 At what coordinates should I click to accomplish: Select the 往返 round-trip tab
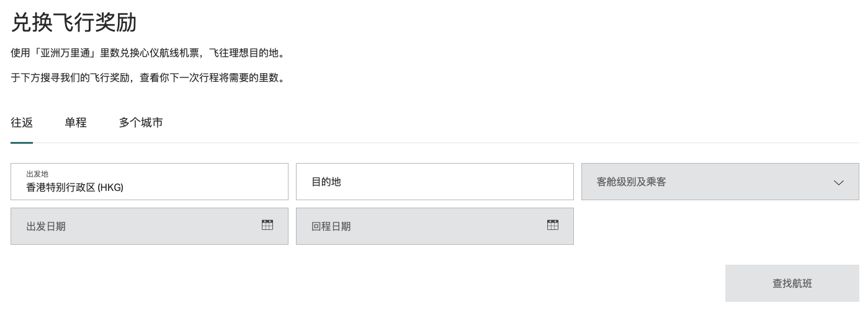click(x=22, y=123)
